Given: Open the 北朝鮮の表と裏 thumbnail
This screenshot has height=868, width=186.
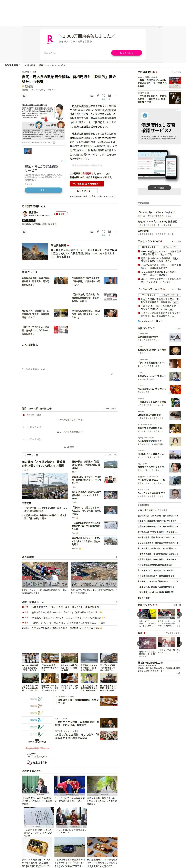Looking at the screenshot, I should click(x=175, y=98).
